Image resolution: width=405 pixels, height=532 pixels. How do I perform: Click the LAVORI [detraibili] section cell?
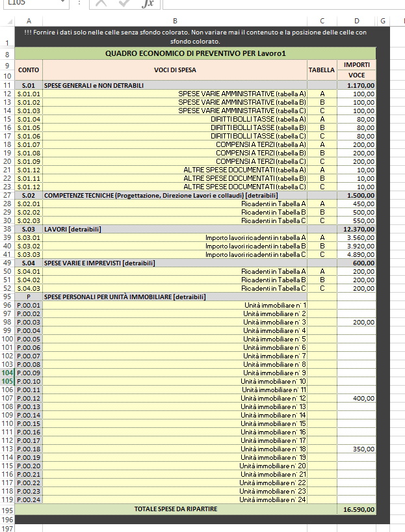click(175, 230)
